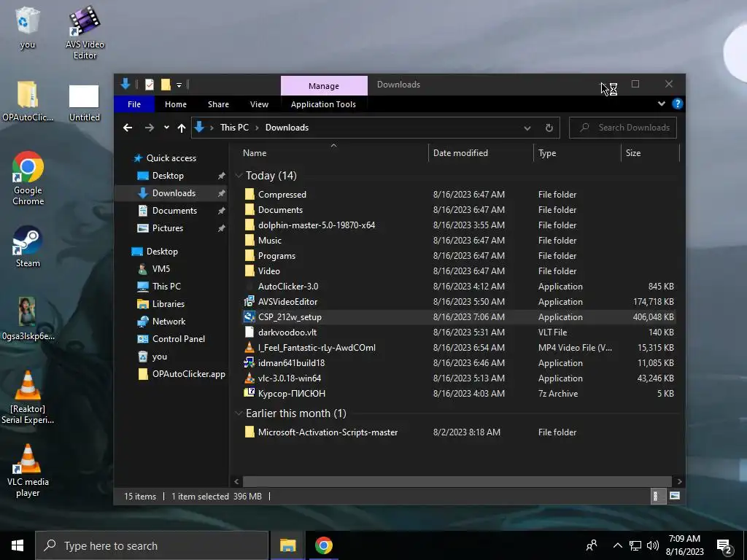Go forward with the right arrow

pos(149,128)
